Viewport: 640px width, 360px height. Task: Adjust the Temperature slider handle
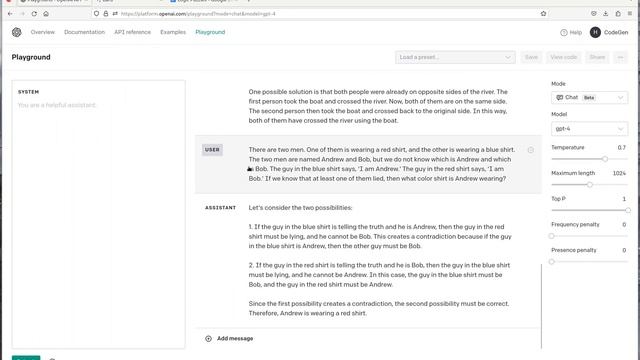tap(605, 159)
